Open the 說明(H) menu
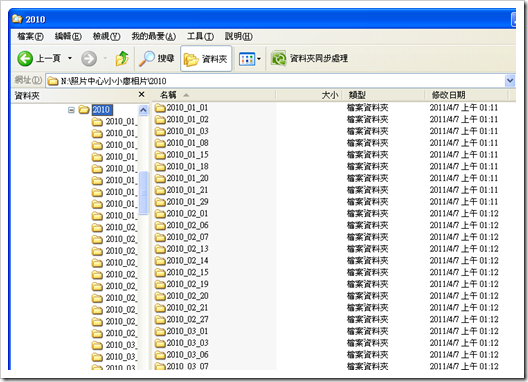Screen dimensions: 528x382 238,36
